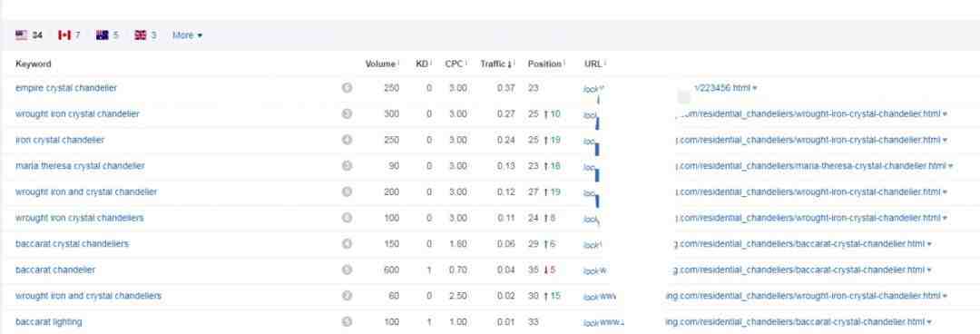Image resolution: width=980 pixels, height=334 pixels.
Task: Click the CPC value 0.70
Action: [x=457, y=270]
